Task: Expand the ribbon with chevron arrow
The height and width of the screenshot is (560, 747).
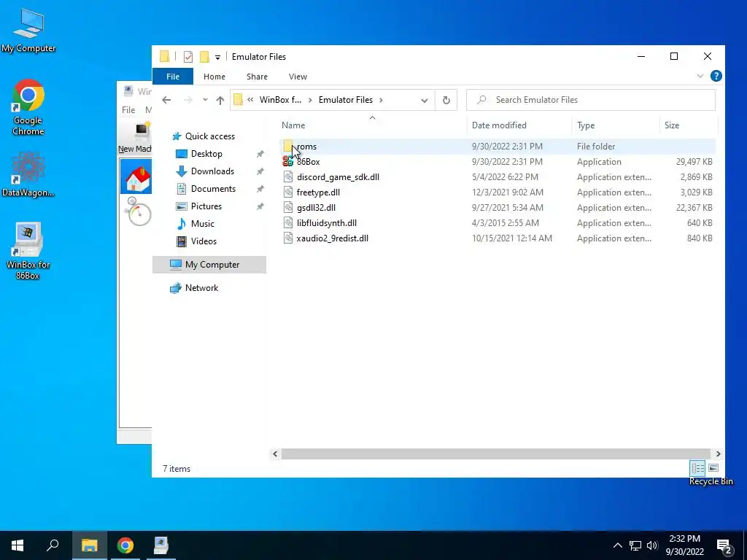Action: click(x=700, y=76)
